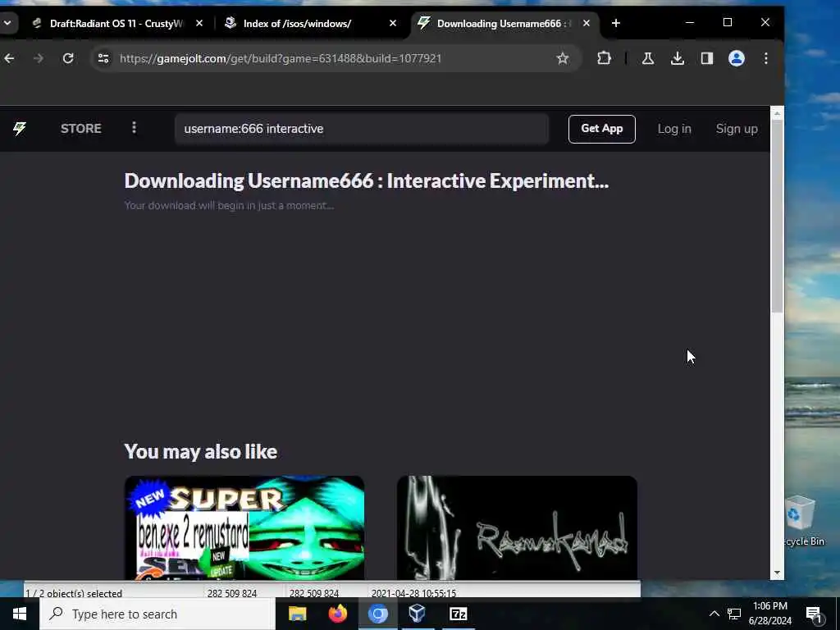Open the ben.exe 2 remustard game thumbnail

[244, 527]
